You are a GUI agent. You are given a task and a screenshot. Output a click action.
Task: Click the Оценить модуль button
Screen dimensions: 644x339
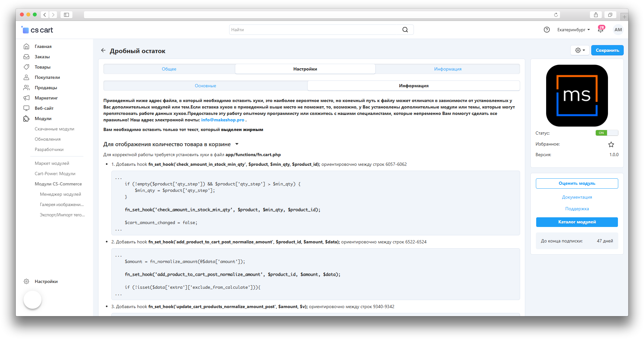tap(577, 183)
